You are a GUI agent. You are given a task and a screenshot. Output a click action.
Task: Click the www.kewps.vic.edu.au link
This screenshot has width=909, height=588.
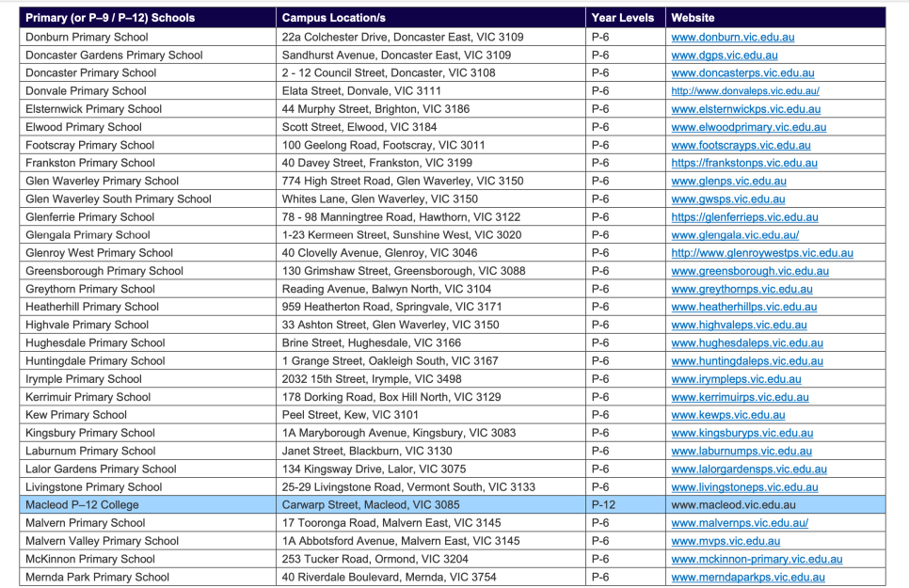point(727,415)
